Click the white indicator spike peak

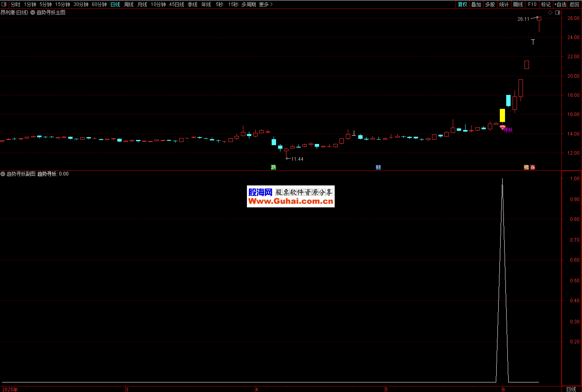[x=502, y=179]
